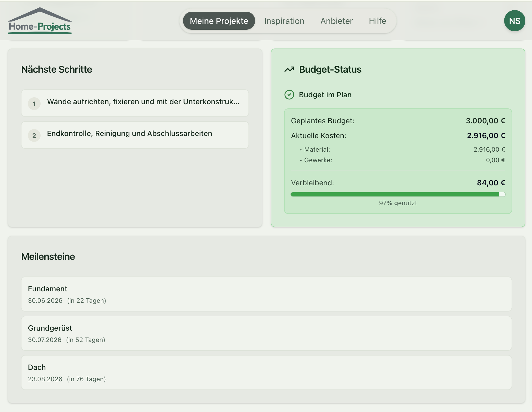Click the 97% genutzt text
This screenshot has width=532, height=412.
coord(398,203)
